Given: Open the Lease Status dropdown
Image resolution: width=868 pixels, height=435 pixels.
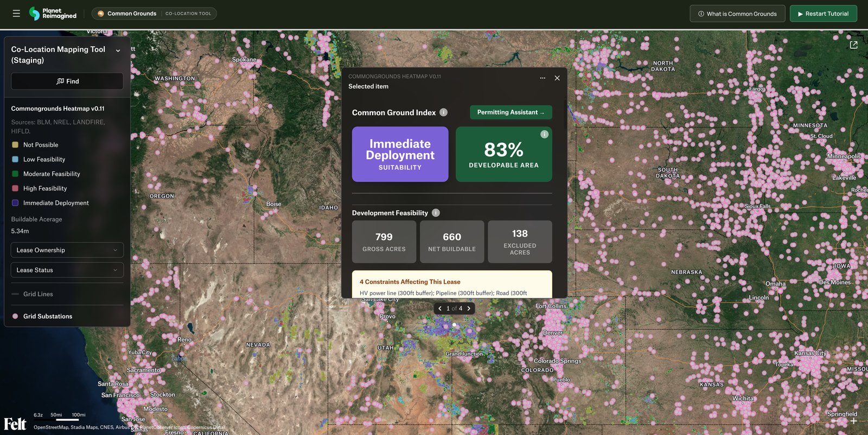Looking at the screenshot, I should pos(67,270).
